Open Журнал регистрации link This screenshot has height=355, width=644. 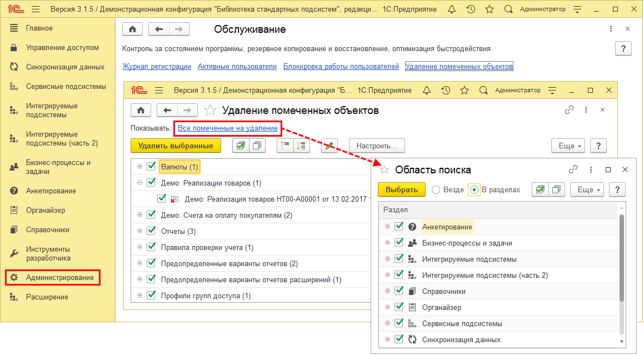pyautogui.click(x=157, y=66)
